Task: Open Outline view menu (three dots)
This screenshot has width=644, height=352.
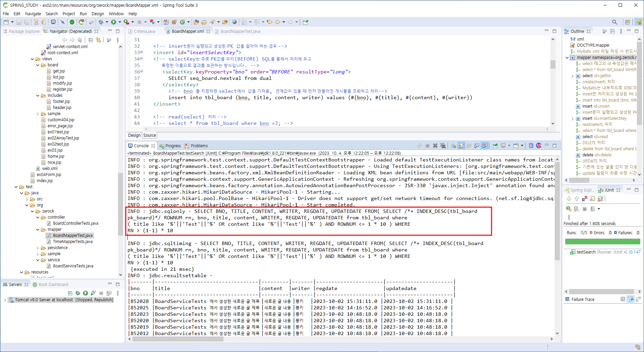Action: [x=621, y=31]
